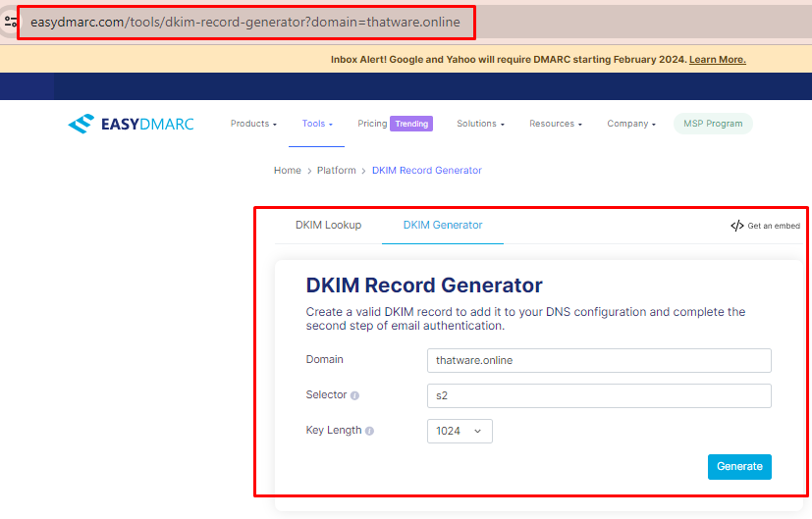Click the MSP Program button

point(713,124)
